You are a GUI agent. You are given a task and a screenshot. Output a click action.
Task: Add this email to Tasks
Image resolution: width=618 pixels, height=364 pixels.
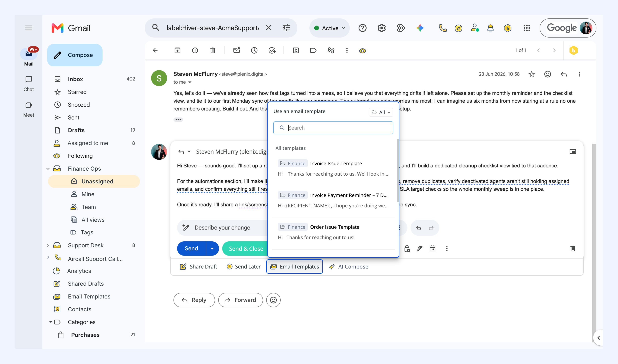coord(272,50)
